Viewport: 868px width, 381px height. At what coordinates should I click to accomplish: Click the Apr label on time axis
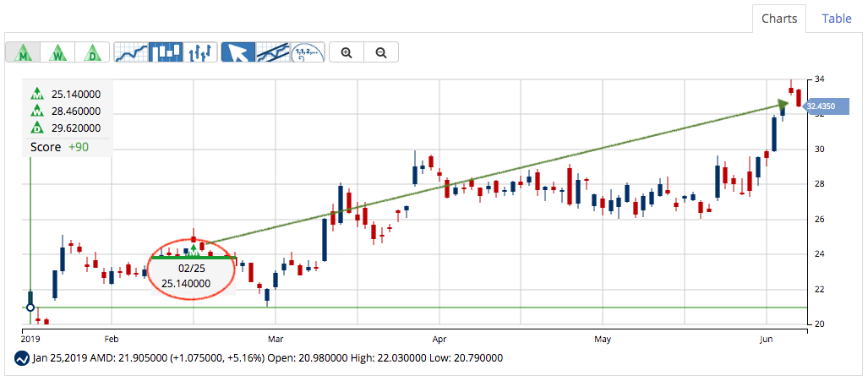tap(439, 337)
